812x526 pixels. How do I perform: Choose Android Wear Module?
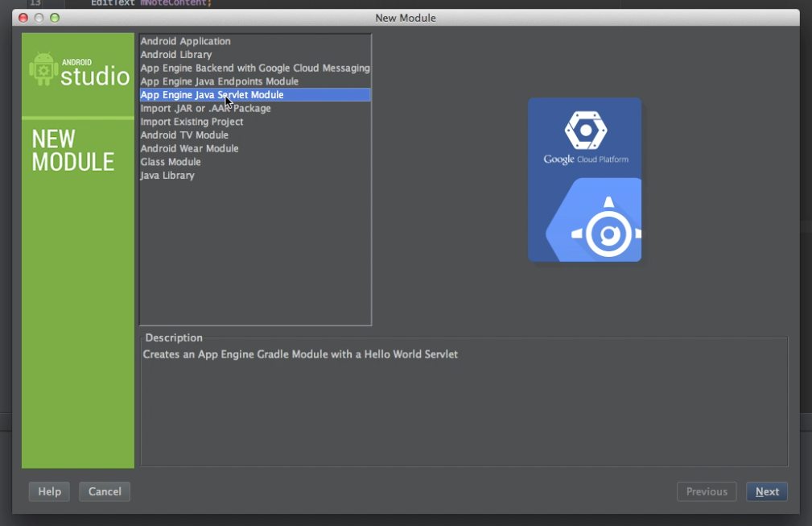[x=255, y=149]
